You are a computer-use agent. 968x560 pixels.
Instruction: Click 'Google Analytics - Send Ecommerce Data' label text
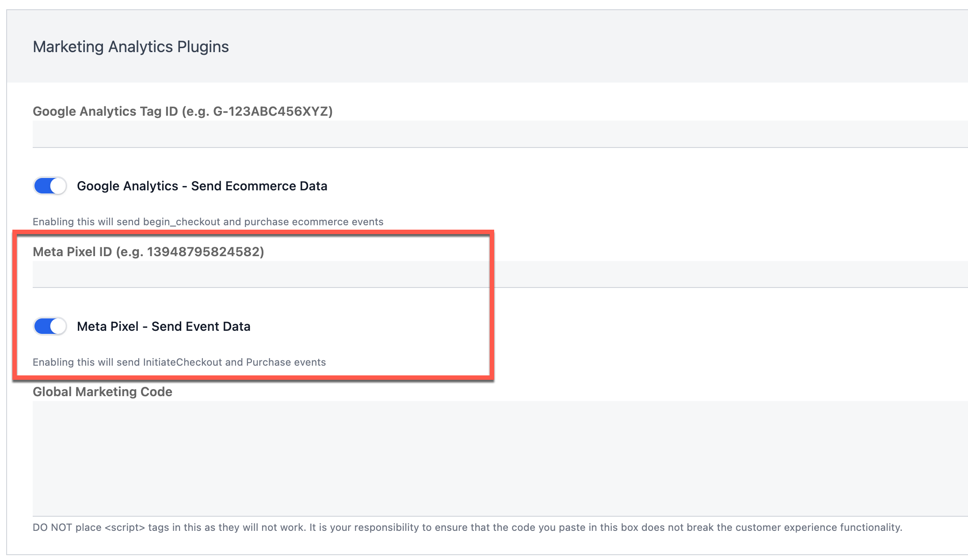[x=202, y=186]
